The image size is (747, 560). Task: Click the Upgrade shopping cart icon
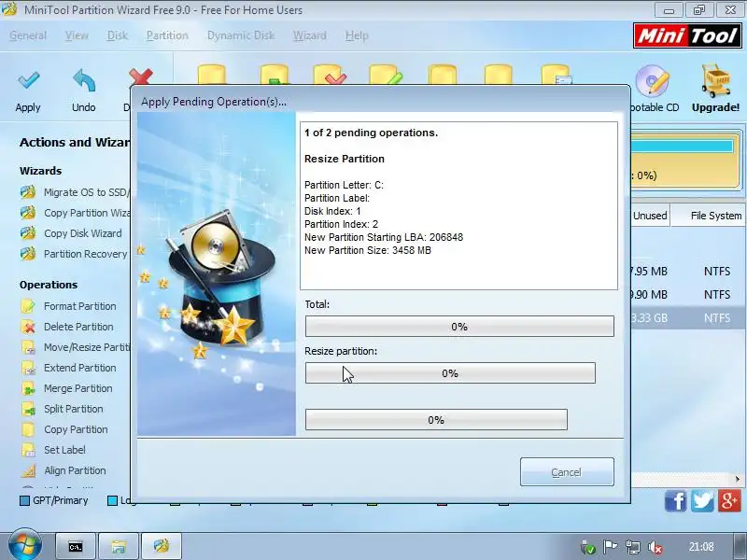(x=715, y=81)
